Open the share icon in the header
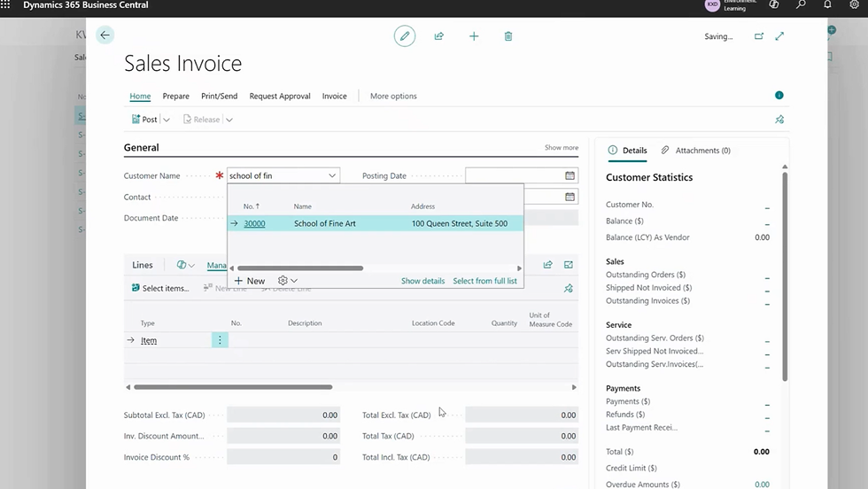Image resolution: width=868 pixels, height=489 pixels. pos(439,36)
